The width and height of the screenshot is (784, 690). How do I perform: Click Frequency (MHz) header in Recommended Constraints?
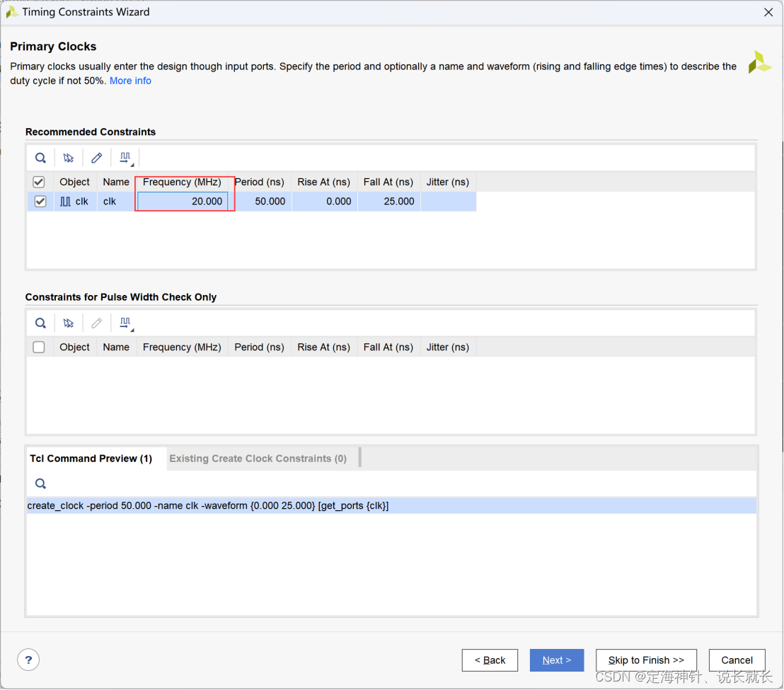point(182,182)
